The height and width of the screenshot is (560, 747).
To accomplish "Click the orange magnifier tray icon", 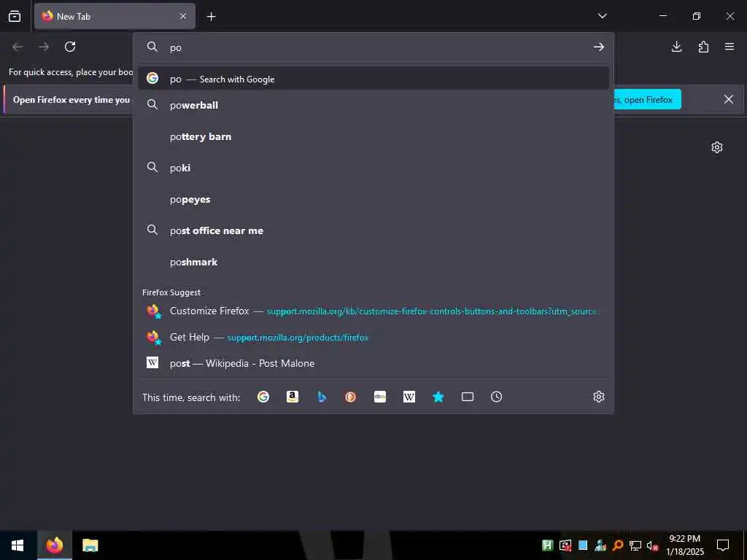I will 618,545.
